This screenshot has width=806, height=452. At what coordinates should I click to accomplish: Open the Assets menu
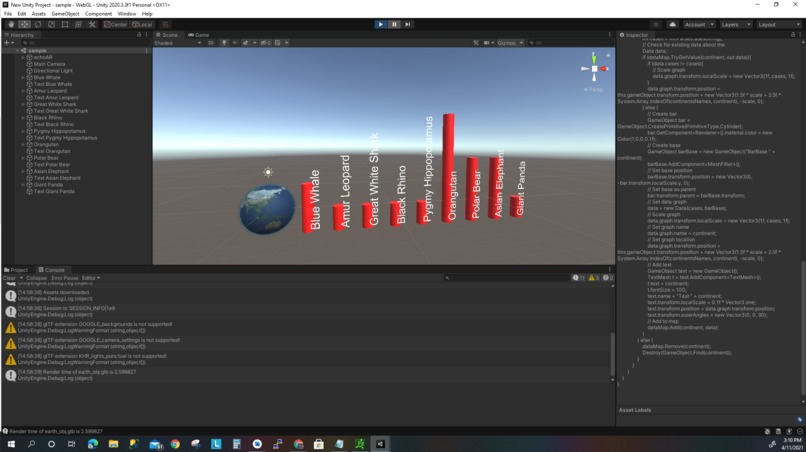point(39,14)
